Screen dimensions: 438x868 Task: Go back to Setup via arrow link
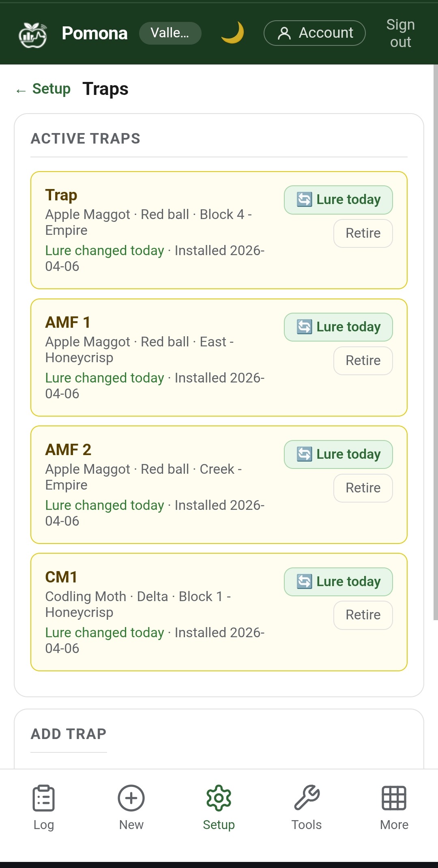point(43,89)
